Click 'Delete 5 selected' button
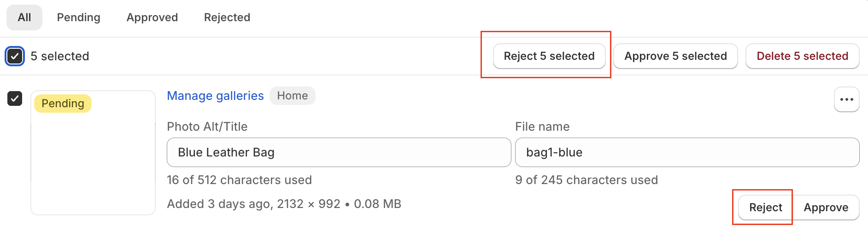This screenshot has width=868, height=231. pyautogui.click(x=802, y=56)
